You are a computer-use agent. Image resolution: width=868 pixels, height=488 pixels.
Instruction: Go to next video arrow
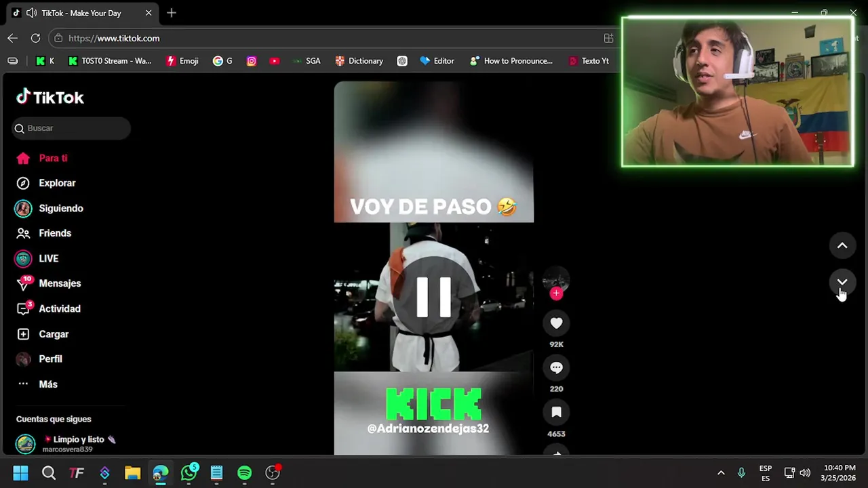842,282
